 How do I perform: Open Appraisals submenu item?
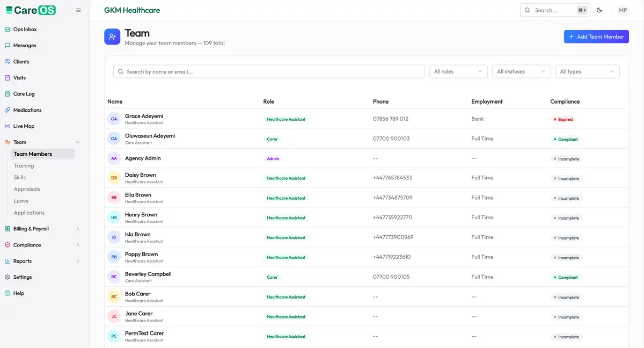point(27,189)
